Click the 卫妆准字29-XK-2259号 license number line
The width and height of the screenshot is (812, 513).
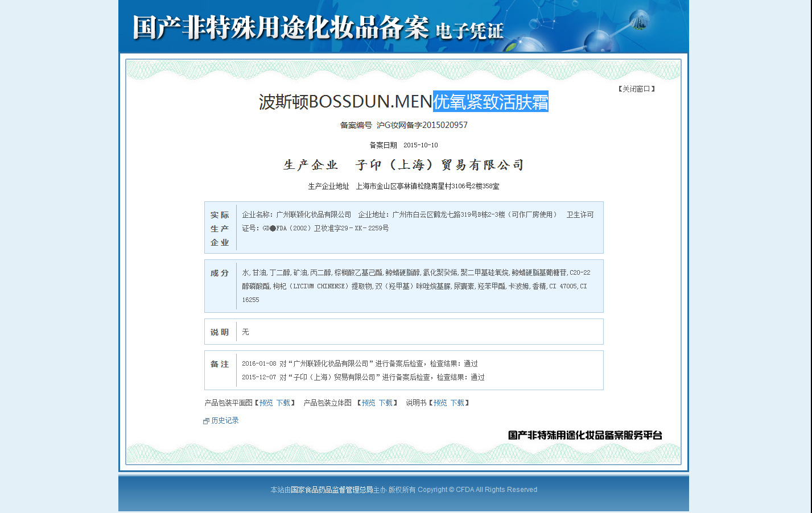click(315, 229)
